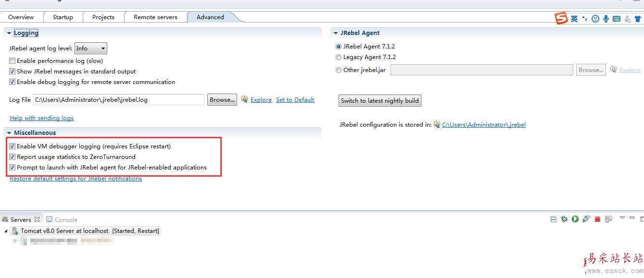Image resolution: width=644 pixels, height=278 pixels.
Task: Switch to the Remote servers tab
Action: coord(155,17)
